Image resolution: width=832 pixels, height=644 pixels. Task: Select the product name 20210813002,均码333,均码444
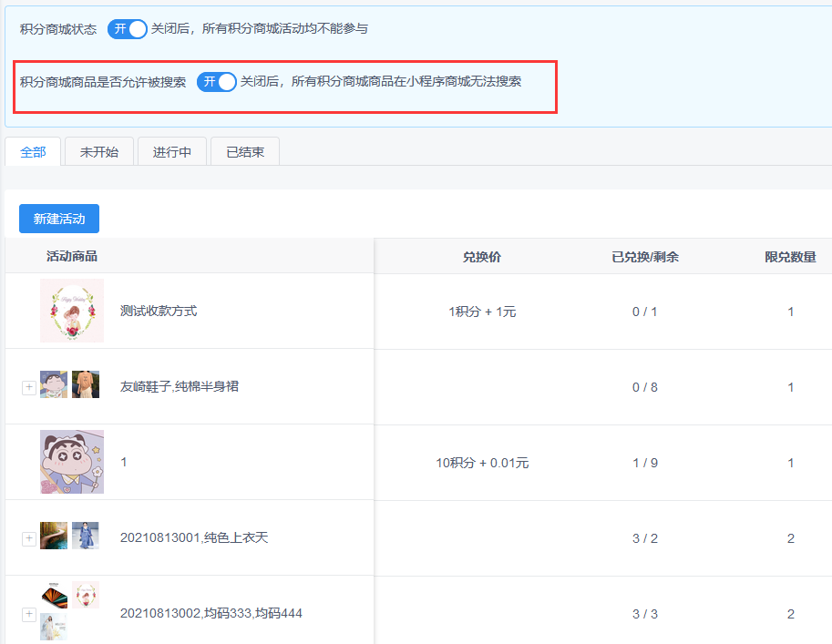211,614
